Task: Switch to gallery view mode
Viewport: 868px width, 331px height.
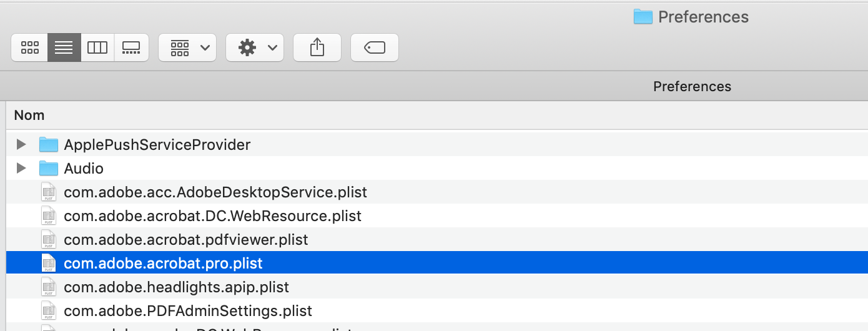Action: (x=131, y=47)
